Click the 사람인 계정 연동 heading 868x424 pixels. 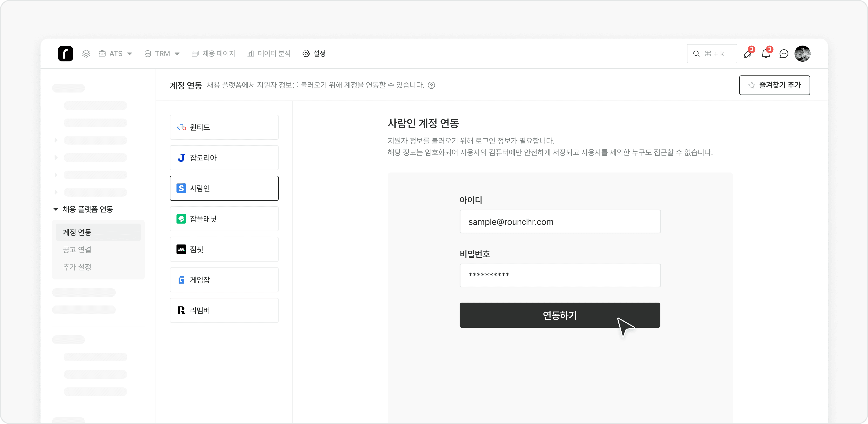[x=423, y=123]
